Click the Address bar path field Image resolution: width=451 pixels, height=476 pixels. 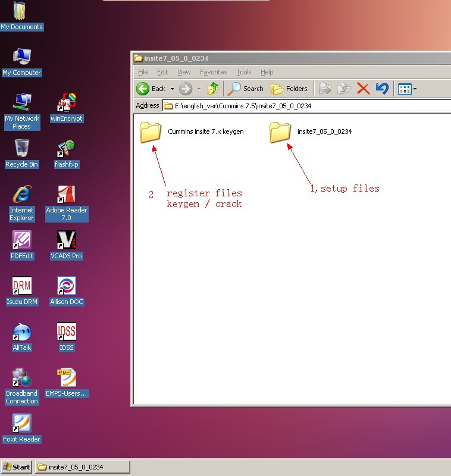pos(297,106)
